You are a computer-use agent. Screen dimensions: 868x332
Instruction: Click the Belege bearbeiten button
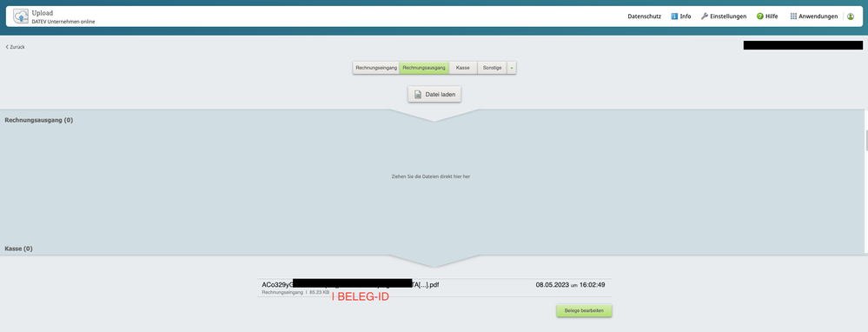pos(584,311)
